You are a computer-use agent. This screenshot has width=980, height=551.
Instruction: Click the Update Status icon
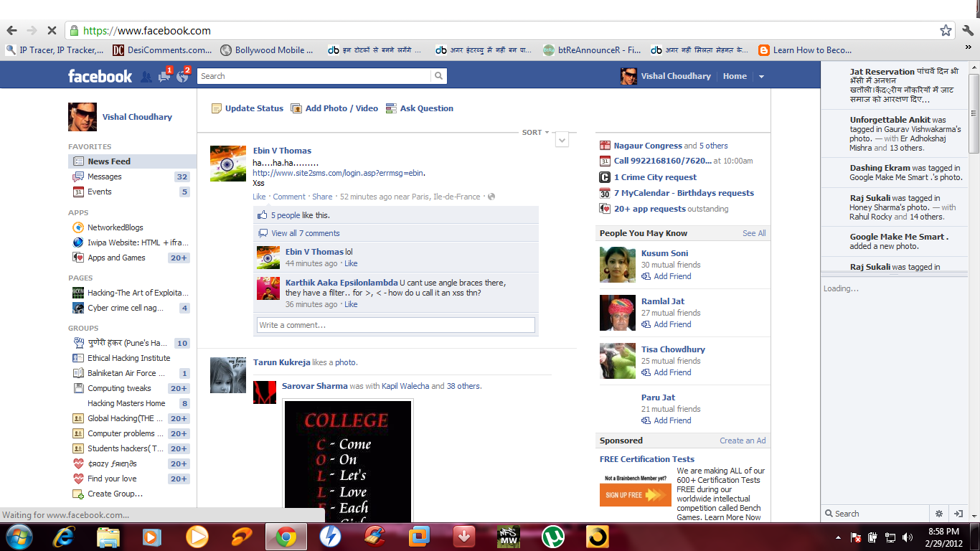[x=217, y=108]
